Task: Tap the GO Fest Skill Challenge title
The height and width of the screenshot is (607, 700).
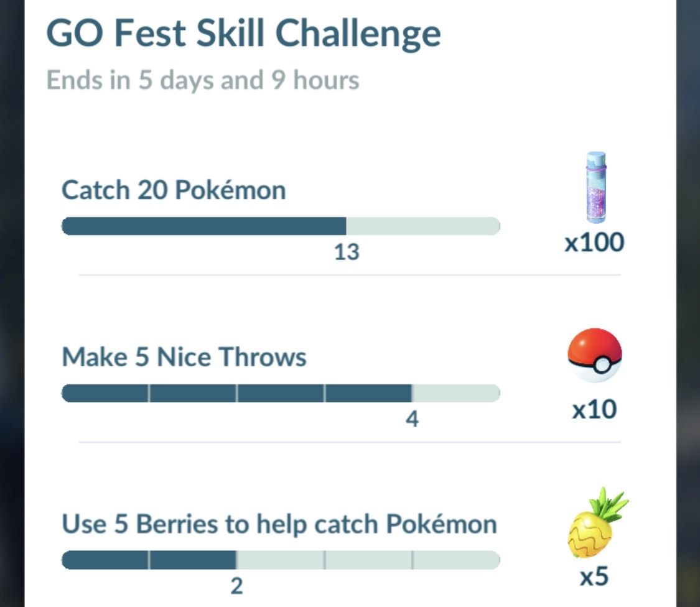Action: point(243,34)
